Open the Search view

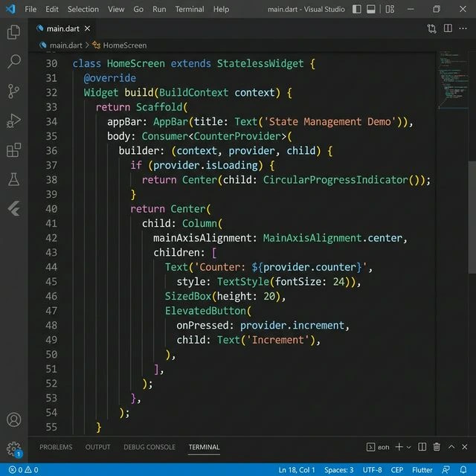pyautogui.click(x=13, y=62)
